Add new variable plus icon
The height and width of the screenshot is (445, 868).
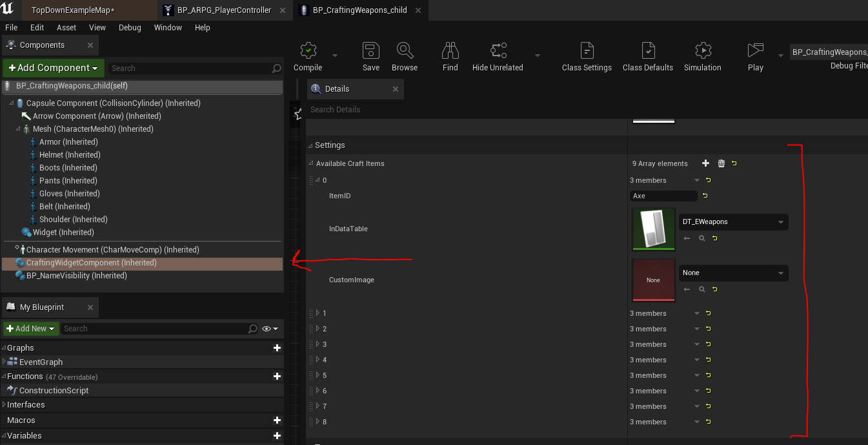click(x=277, y=435)
